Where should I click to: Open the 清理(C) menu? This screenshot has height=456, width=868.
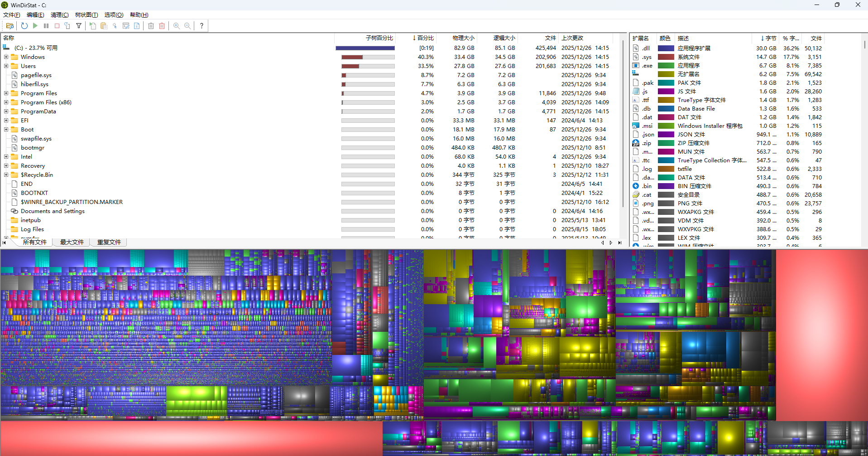59,15
